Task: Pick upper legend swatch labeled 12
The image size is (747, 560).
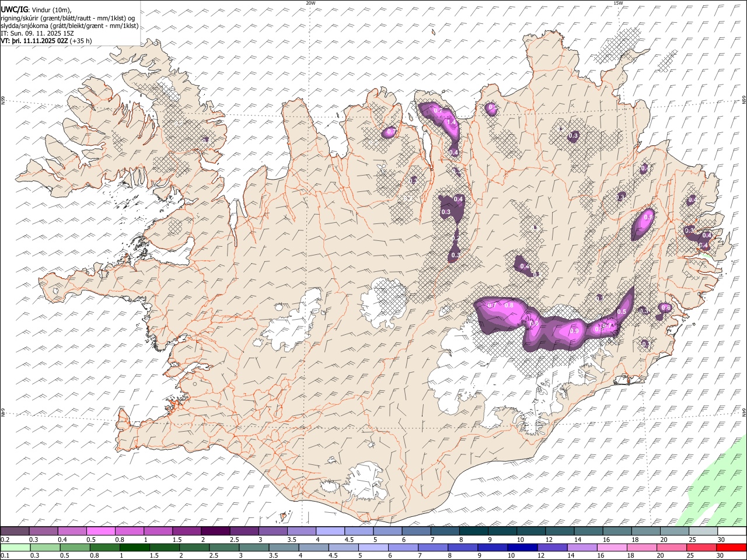Action: [559, 531]
